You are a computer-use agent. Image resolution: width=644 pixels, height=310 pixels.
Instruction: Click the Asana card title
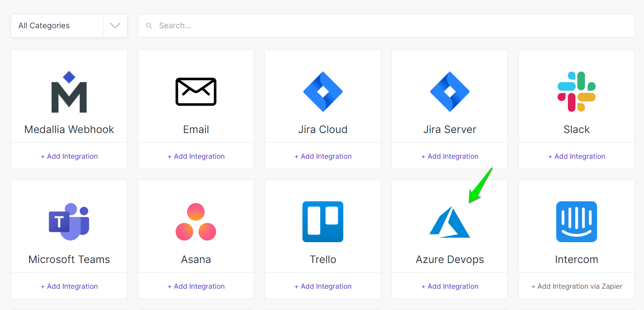point(196,260)
